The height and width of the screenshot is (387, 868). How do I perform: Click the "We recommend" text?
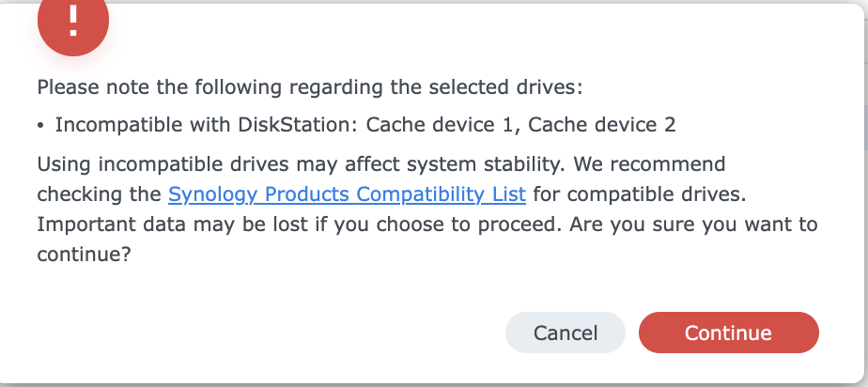coord(665,164)
